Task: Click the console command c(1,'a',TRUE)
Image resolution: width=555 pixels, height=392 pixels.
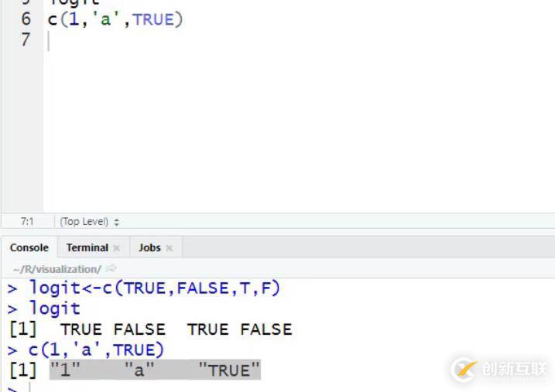Action: [x=96, y=350]
